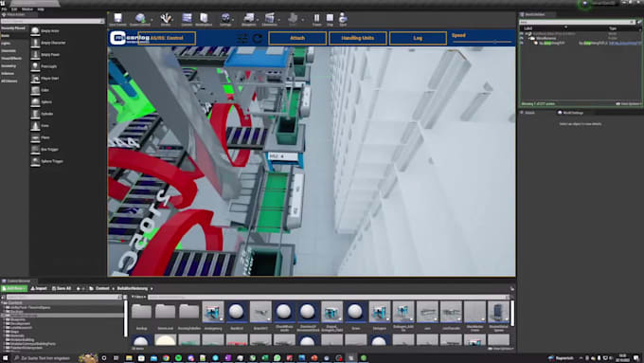This screenshot has width=644, height=363.
Task: Open View Options in World Outliner
Action: pyautogui.click(x=628, y=104)
